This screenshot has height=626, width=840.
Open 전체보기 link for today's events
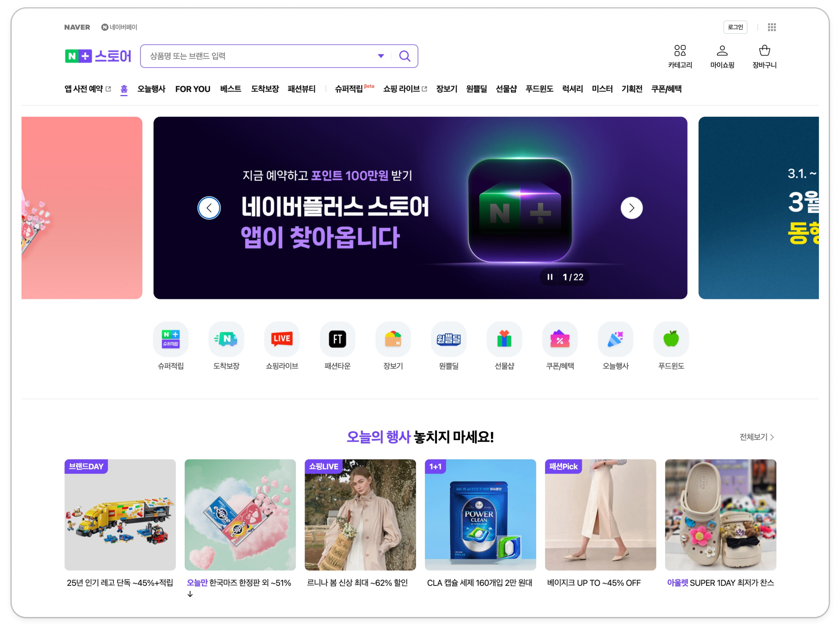[756, 437]
